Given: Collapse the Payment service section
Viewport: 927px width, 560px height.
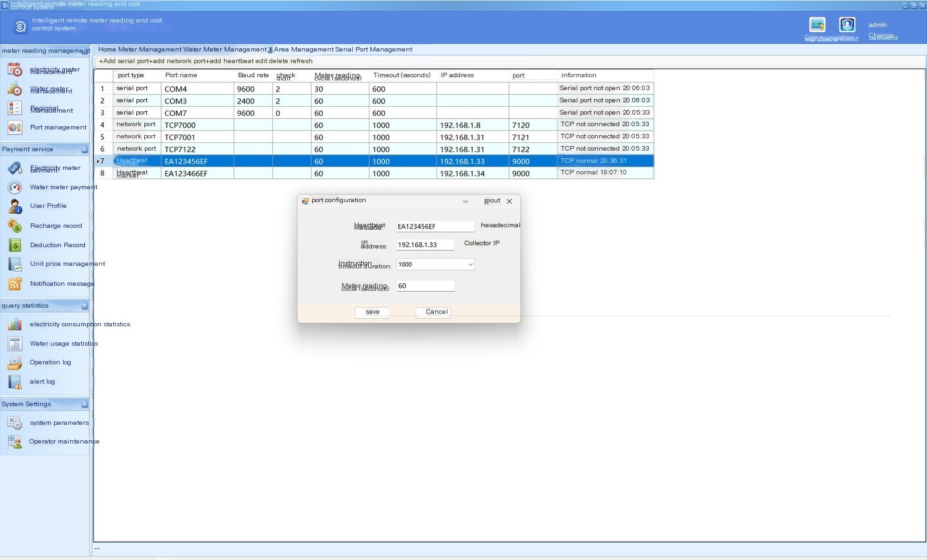Looking at the screenshot, I should 84,149.
